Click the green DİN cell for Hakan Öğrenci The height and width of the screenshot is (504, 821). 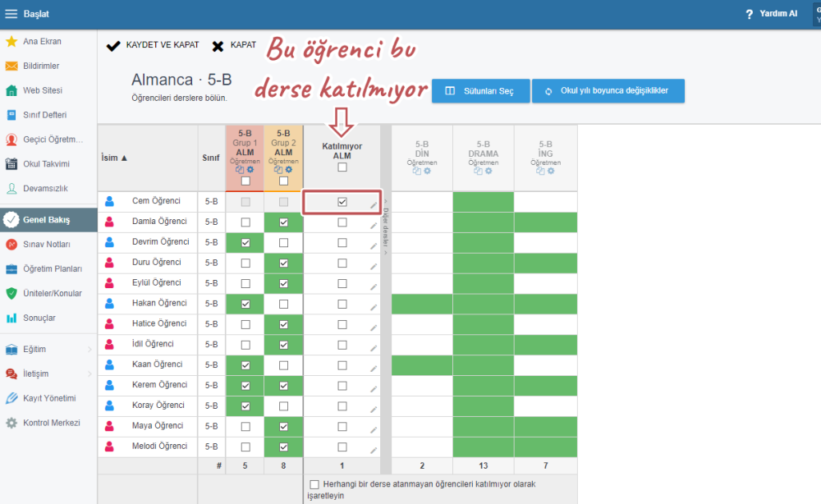pyautogui.click(x=422, y=304)
